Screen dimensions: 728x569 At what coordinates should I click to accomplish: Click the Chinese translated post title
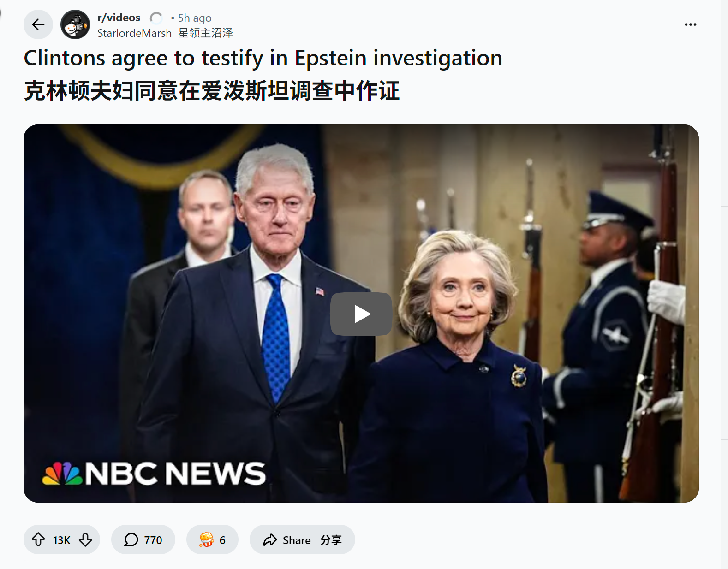coord(212,90)
